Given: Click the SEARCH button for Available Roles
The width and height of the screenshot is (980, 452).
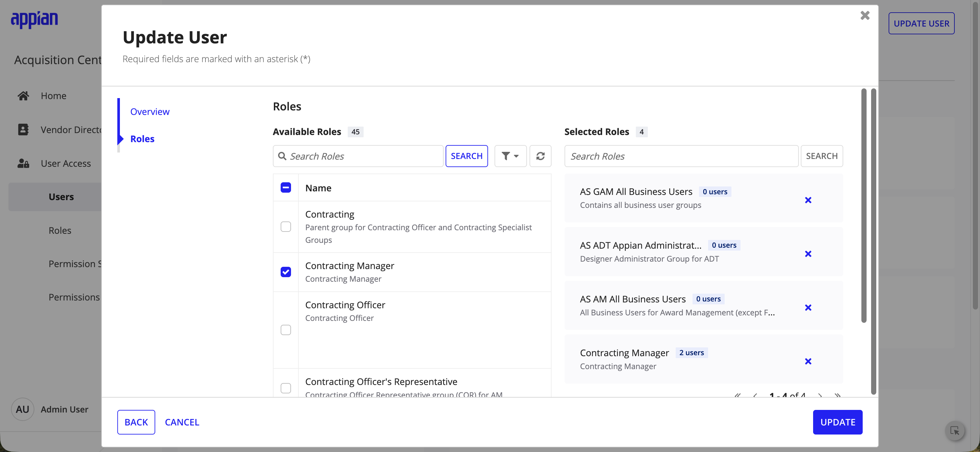Looking at the screenshot, I should [x=466, y=156].
